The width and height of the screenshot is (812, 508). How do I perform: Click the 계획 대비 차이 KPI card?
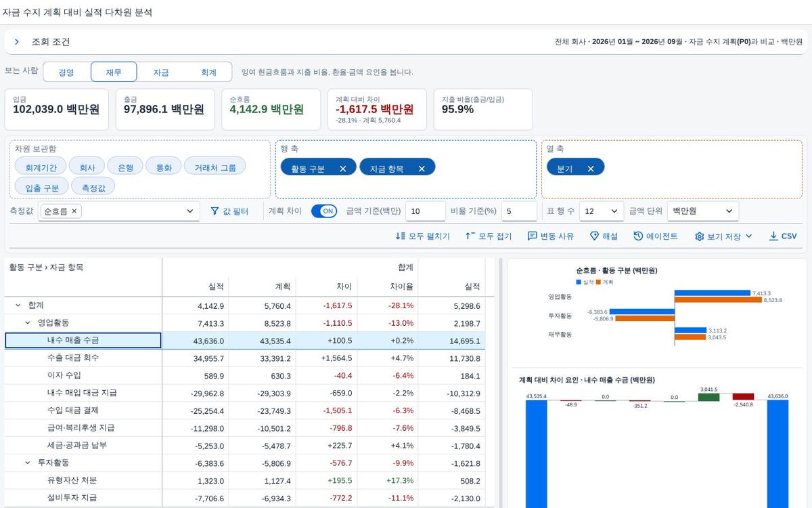(377, 109)
